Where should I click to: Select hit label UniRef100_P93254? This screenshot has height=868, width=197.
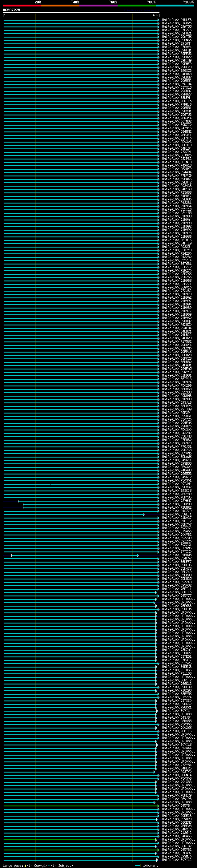177,247
